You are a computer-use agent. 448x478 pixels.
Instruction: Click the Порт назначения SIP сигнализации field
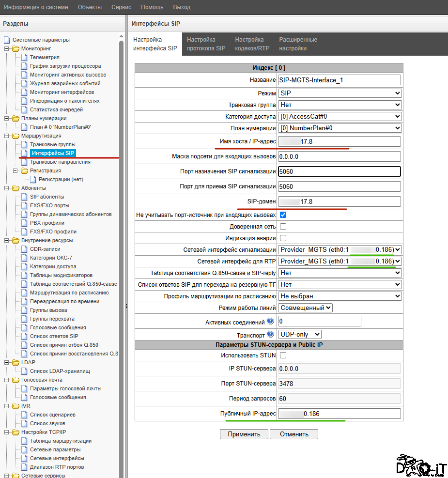point(340,171)
